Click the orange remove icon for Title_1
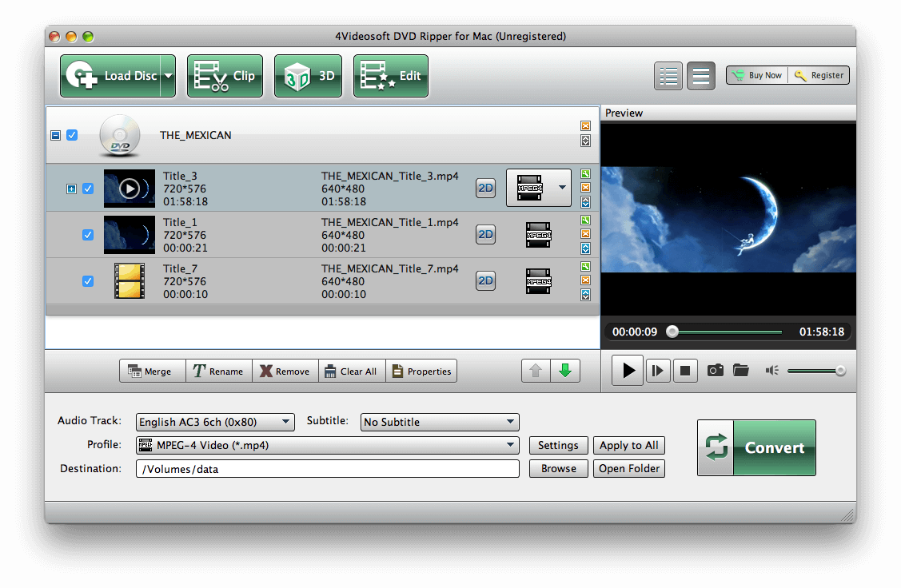 (585, 234)
